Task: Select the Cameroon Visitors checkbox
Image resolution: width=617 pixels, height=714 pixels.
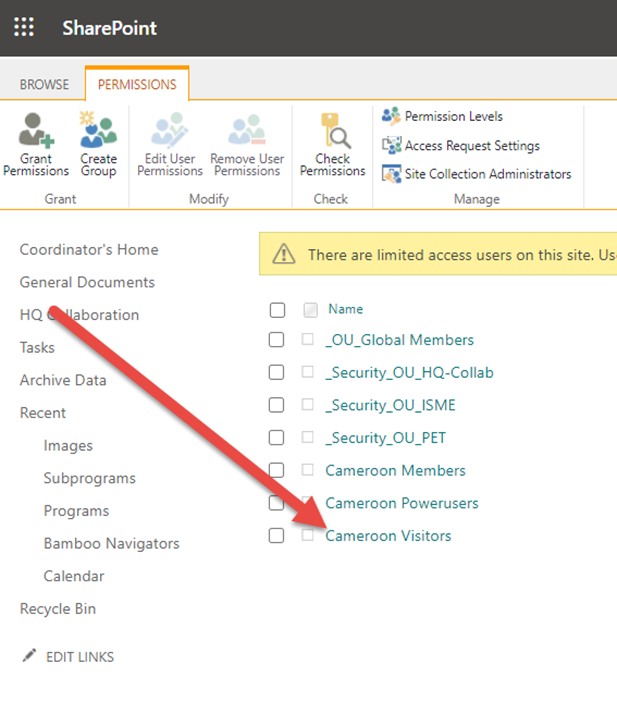Action: [276, 536]
